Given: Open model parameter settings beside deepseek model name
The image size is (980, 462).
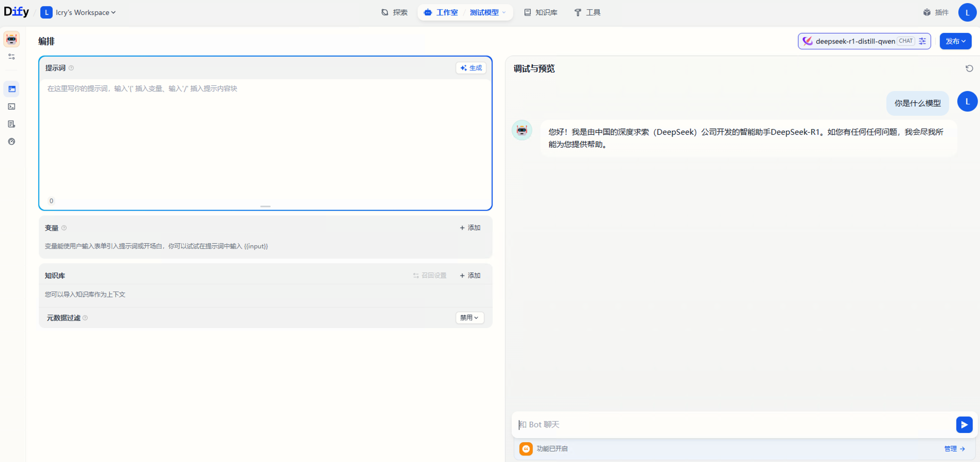Looking at the screenshot, I should coord(922,41).
